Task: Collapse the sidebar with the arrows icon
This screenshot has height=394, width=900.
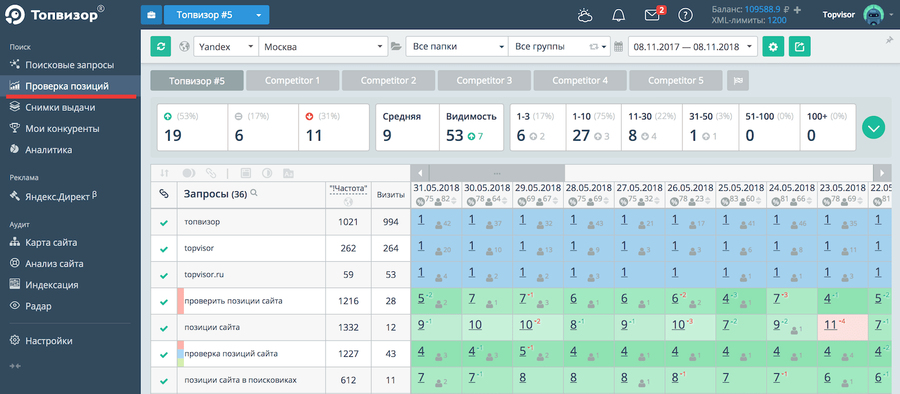Action: point(15,365)
